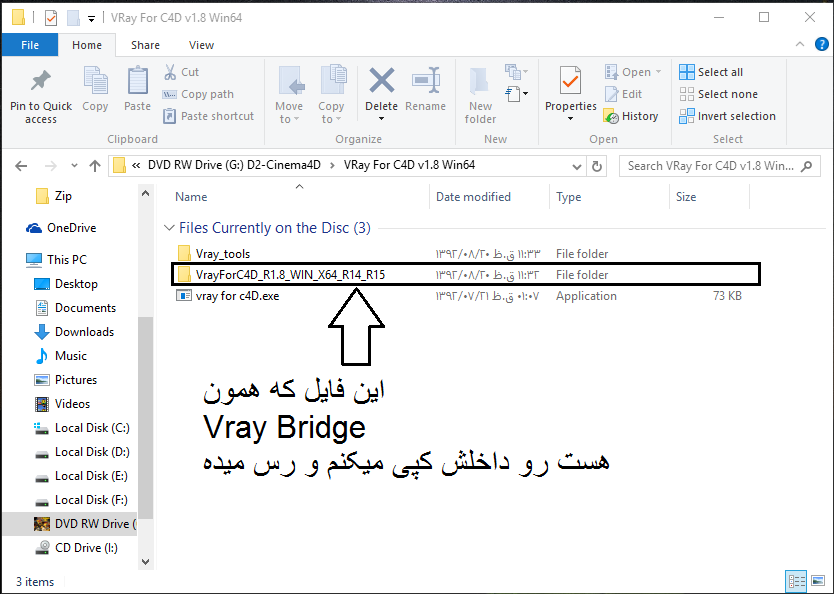Click the Edit ribbon button
Viewport: 834px width, 594px height.
(x=623, y=94)
